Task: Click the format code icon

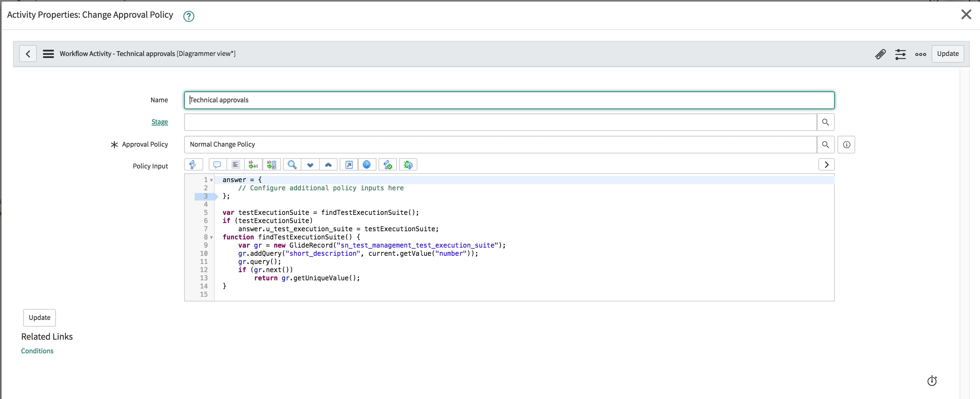Action: pyautogui.click(x=236, y=165)
